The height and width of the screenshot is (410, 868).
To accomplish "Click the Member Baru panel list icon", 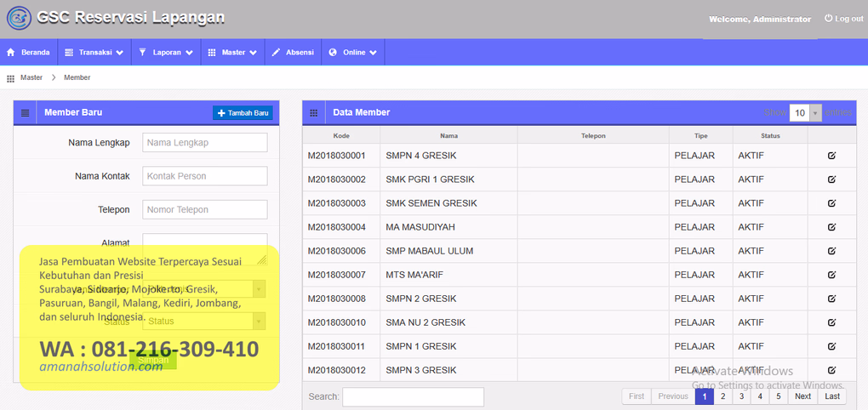I will tap(25, 113).
